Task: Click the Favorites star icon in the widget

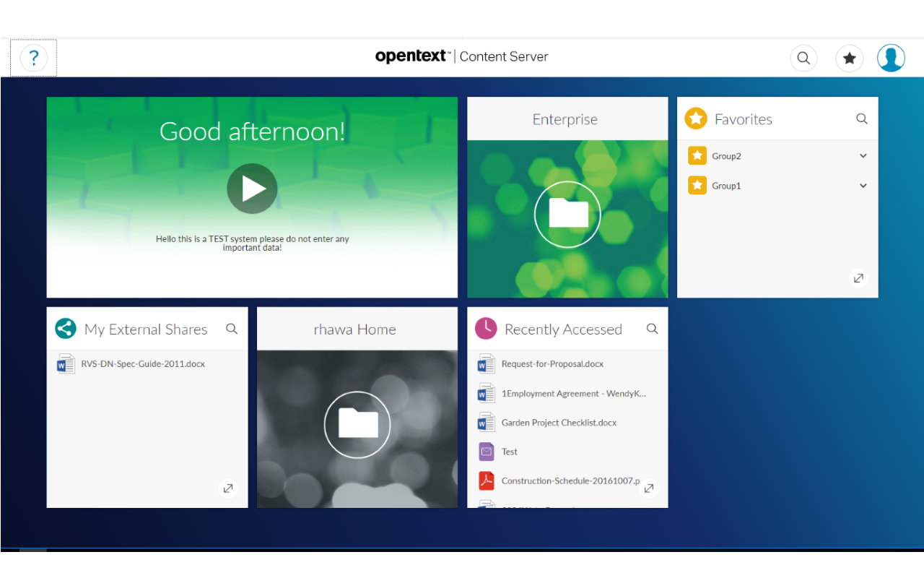Action: tap(696, 118)
